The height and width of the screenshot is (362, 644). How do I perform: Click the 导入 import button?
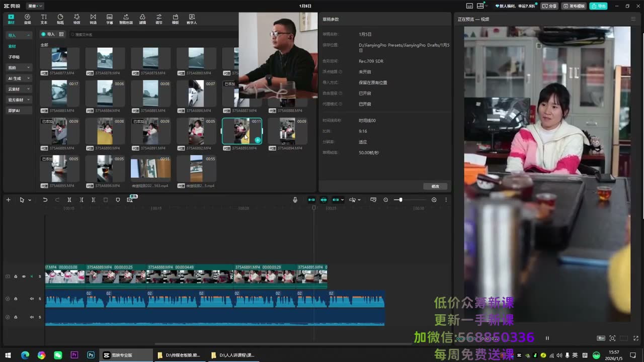(48, 34)
